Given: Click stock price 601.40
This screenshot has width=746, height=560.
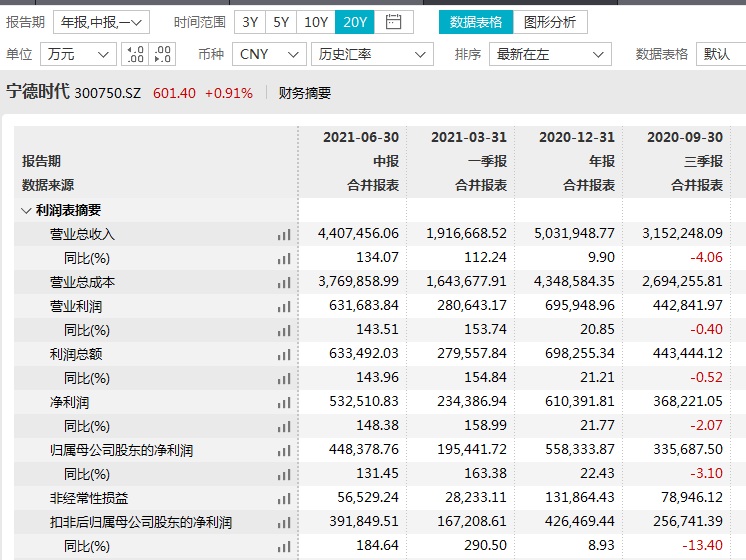Looking at the screenshot, I should click(x=174, y=93).
